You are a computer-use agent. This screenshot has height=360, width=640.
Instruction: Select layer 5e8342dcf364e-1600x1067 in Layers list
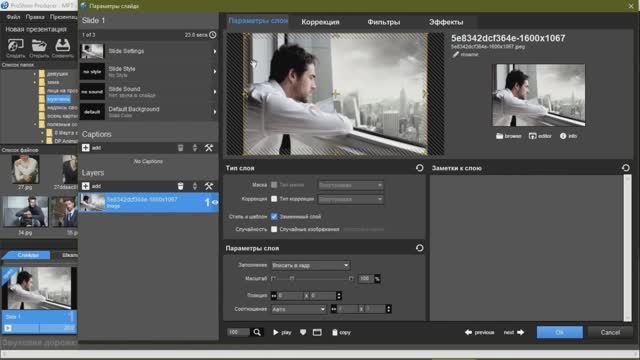[149, 202]
